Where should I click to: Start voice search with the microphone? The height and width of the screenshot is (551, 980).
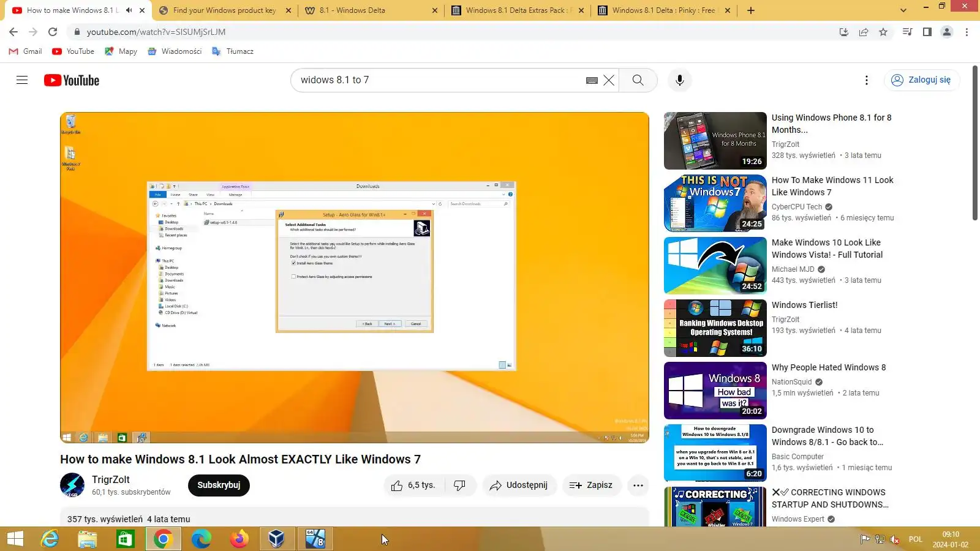pos(679,80)
